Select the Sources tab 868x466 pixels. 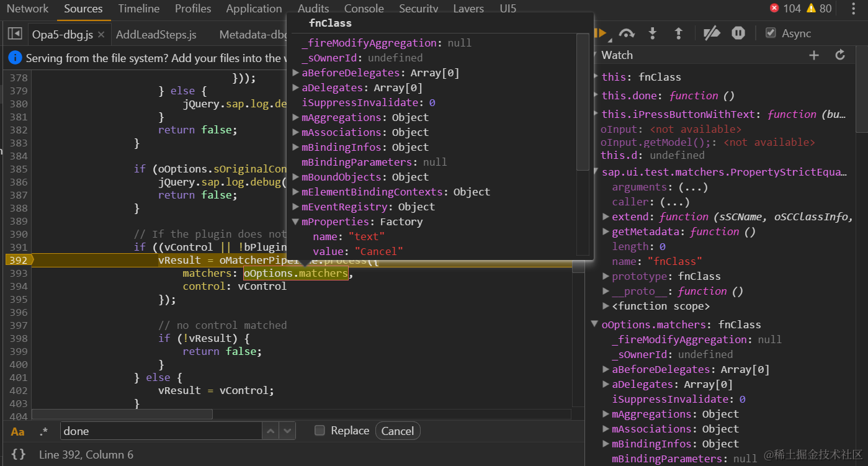(83, 9)
